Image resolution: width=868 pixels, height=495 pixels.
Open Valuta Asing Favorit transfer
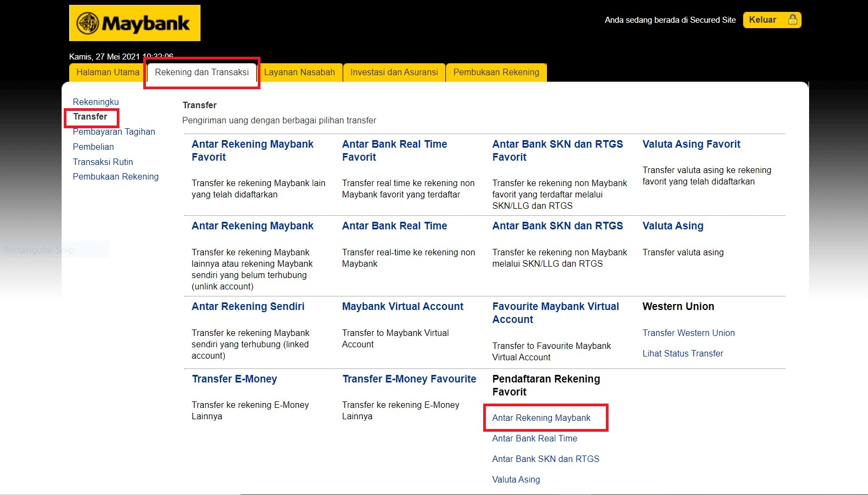[691, 144]
